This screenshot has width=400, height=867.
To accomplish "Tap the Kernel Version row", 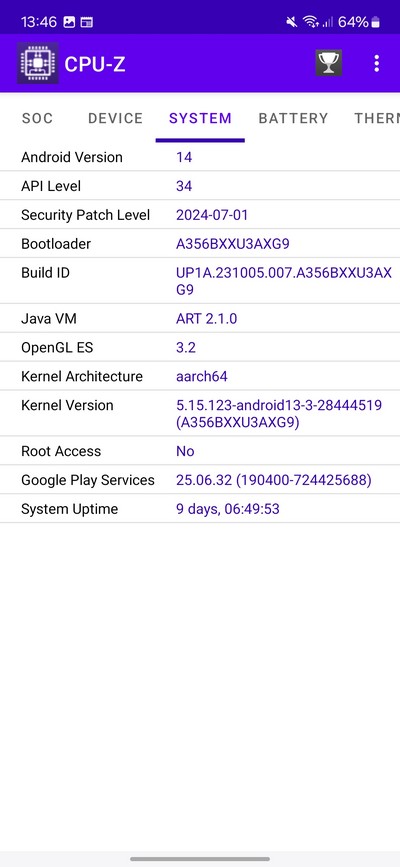I will (x=200, y=413).
